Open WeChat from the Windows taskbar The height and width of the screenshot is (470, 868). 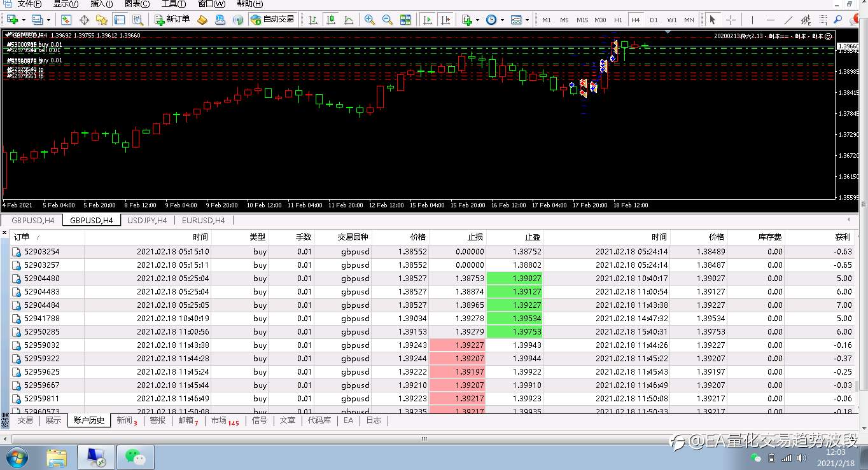click(x=135, y=457)
